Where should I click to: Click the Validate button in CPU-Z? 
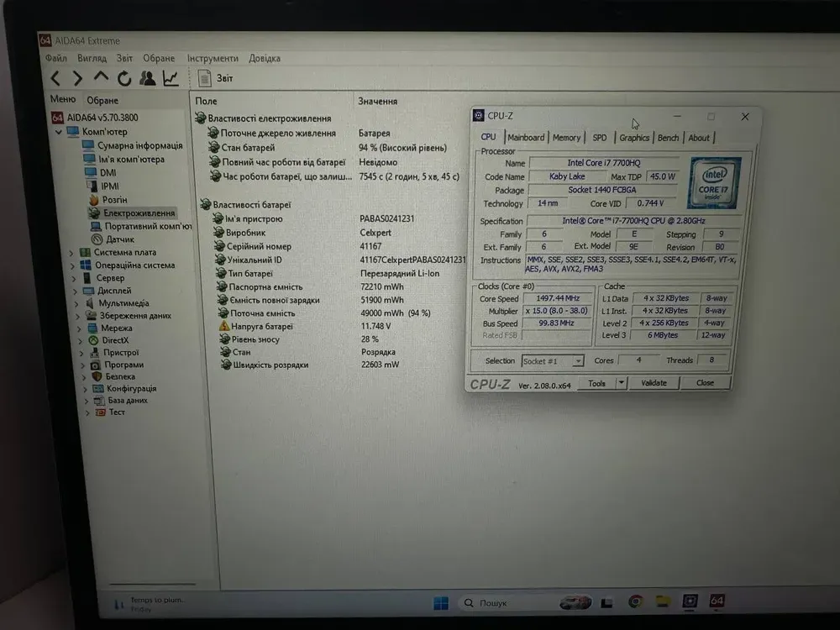click(654, 383)
